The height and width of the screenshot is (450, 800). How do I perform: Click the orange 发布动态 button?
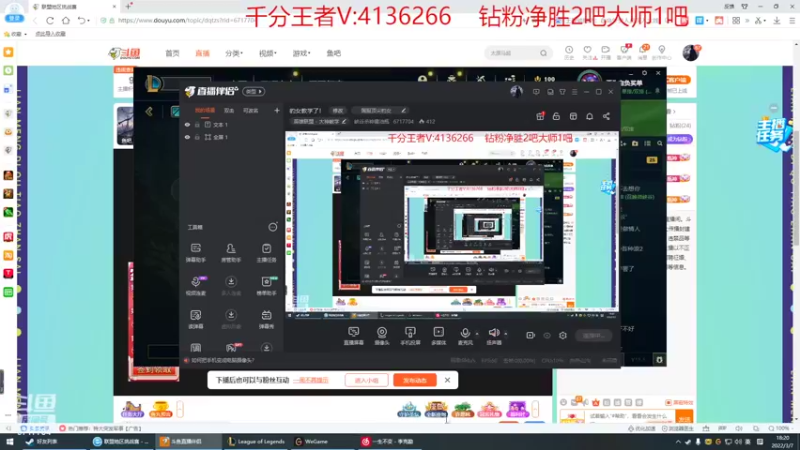(x=415, y=380)
